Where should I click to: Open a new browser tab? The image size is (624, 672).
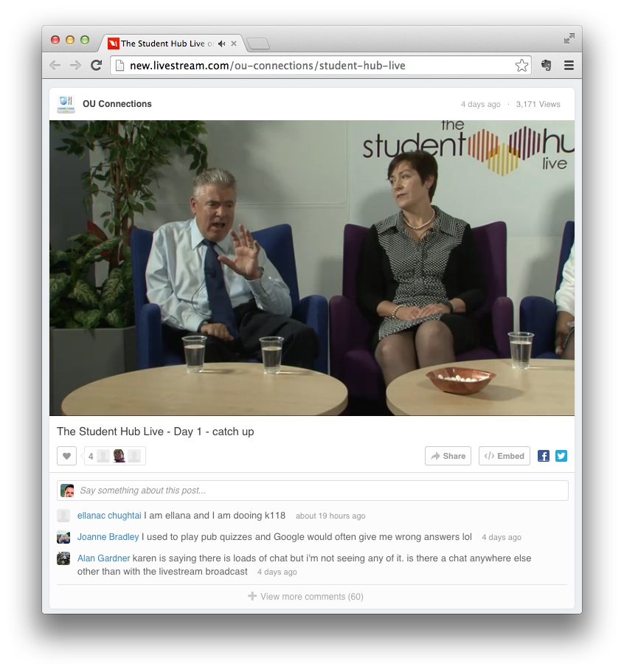(258, 44)
